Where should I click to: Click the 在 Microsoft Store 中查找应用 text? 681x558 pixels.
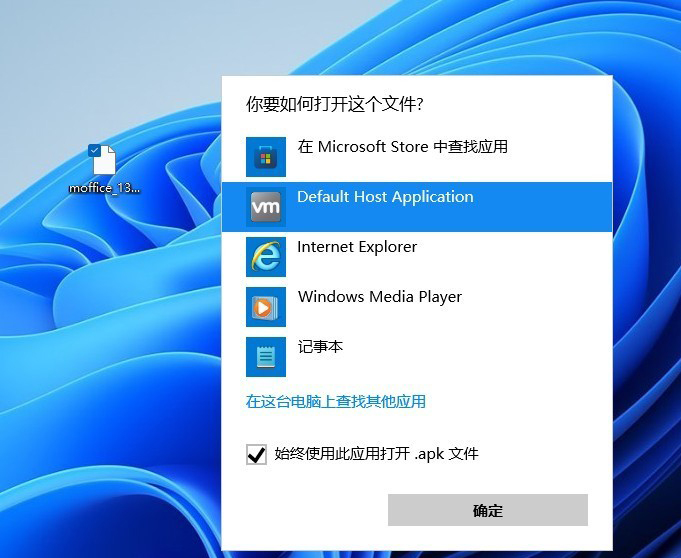(x=402, y=147)
